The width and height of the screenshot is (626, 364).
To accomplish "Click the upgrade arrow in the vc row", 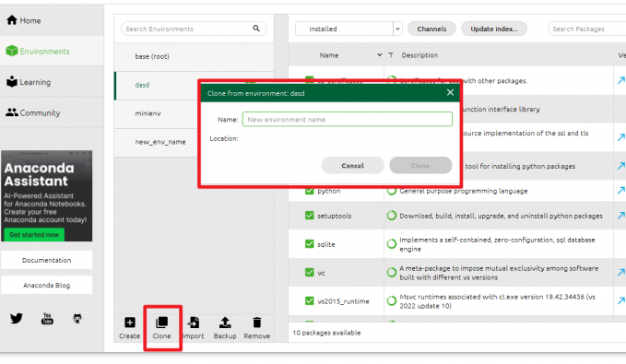I will point(620,272).
